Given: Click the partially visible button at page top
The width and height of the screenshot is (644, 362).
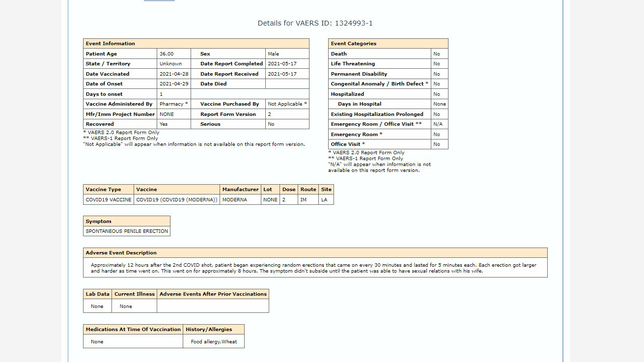Looking at the screenshot, I should [159, 0].
